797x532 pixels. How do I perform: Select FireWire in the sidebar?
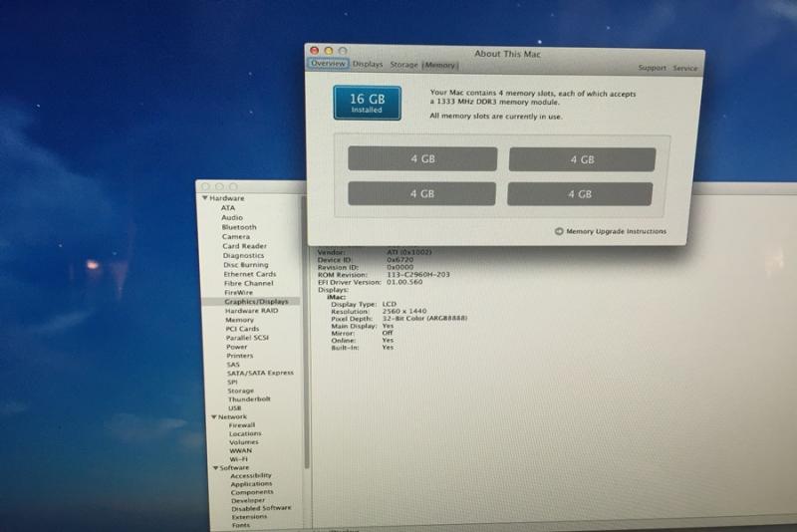click(x=238, y=292)
